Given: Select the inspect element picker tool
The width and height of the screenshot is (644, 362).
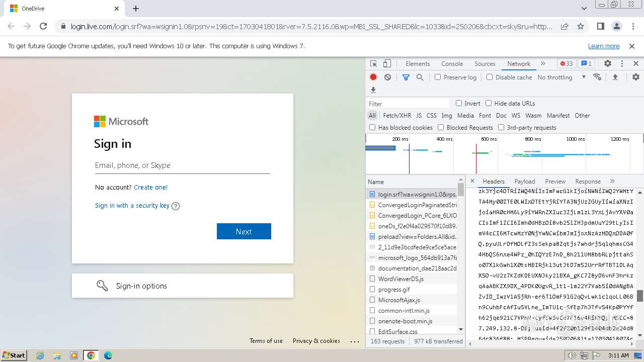Looking at the screenshot, I should (373, 64).
